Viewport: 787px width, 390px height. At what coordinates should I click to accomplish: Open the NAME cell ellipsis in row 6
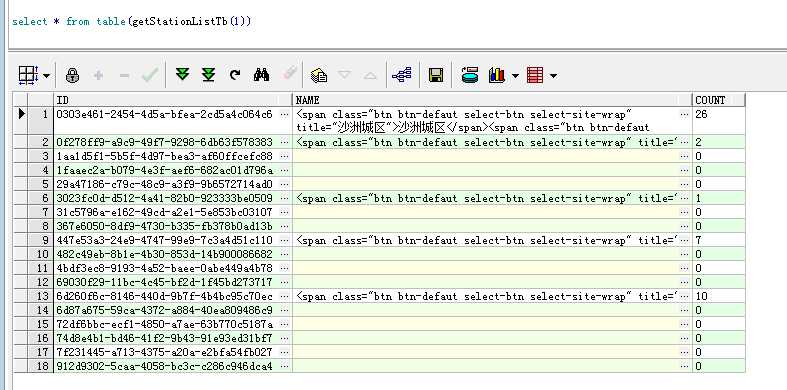click(x=685, y=198)
